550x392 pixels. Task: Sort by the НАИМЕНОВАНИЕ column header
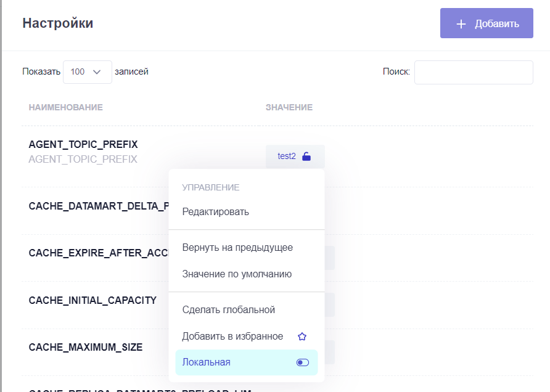pos(65,107)
